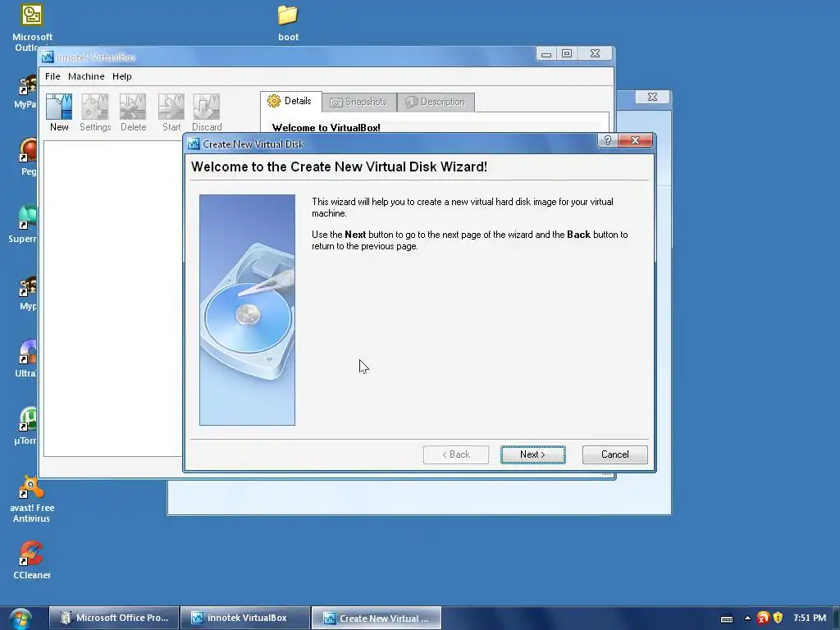Click the Start machine toolbar icon
Screen dimensions: 840x630
[171, 112]
